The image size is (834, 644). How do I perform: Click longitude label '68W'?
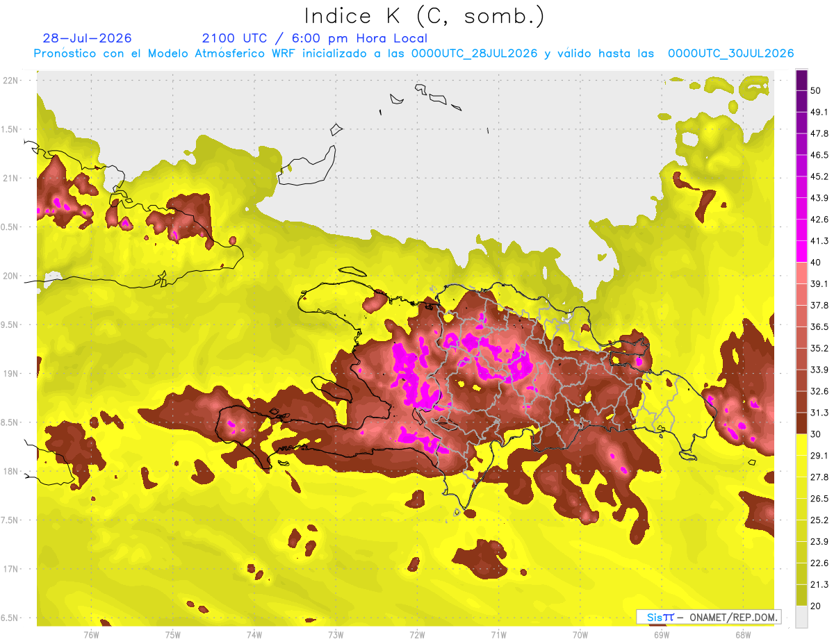coord(742,634)
